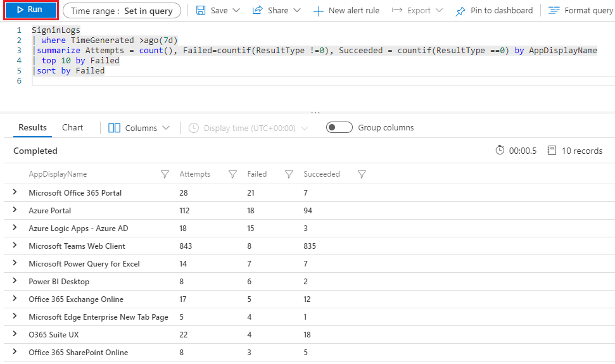
Task: Open filter for AppDisplayName column
Action: 165,174
